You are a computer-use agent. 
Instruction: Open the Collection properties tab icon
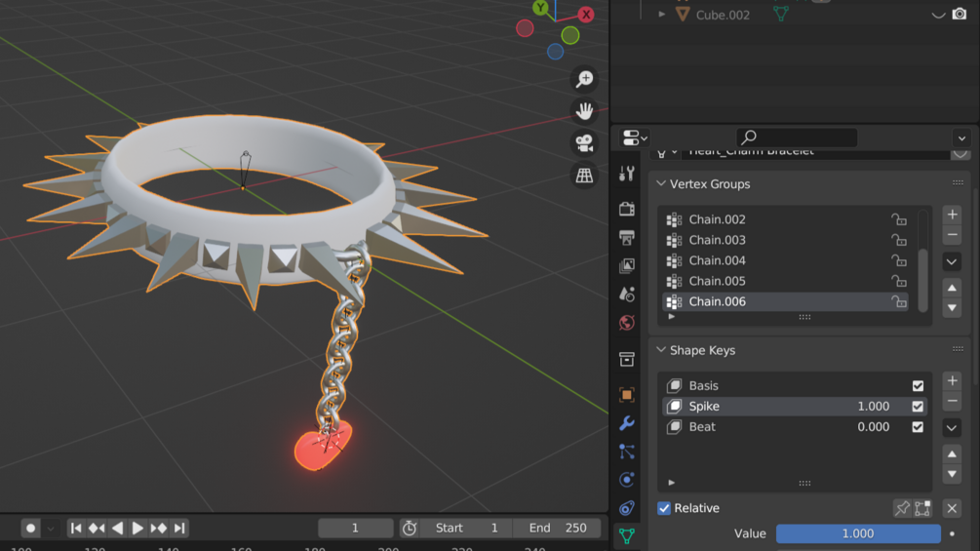click(627, 359)
